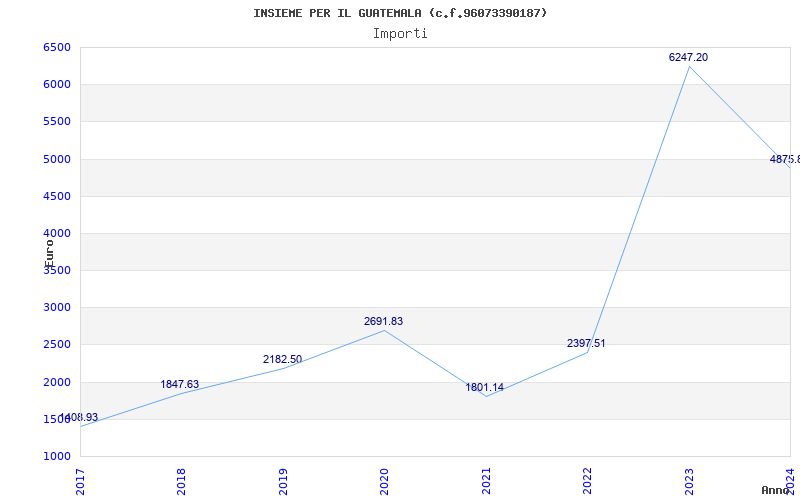Click the 5500 y-axis tick label
The width and height of the screenshot is (800, 500).
coord(57,122)
